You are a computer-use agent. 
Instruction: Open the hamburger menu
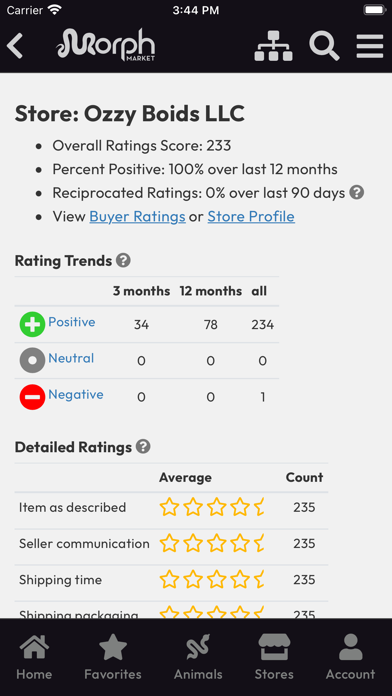[x=370, y=46]
